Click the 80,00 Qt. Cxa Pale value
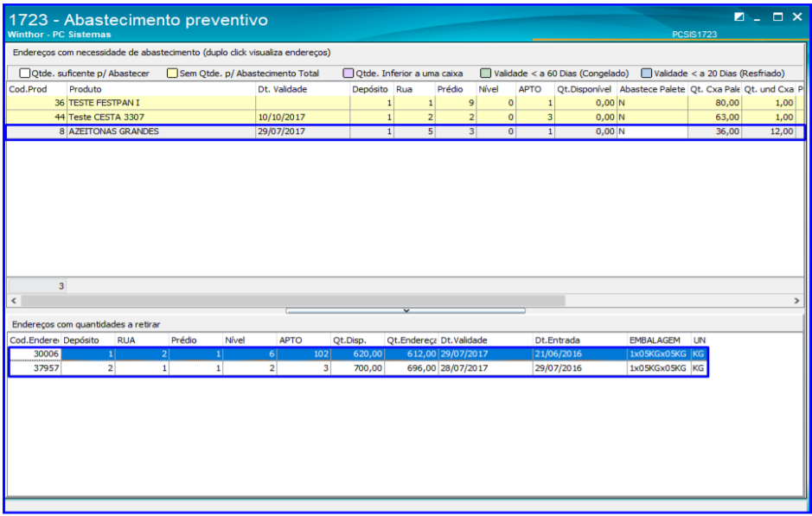The image size is (812, 516). tap(714, 103)
